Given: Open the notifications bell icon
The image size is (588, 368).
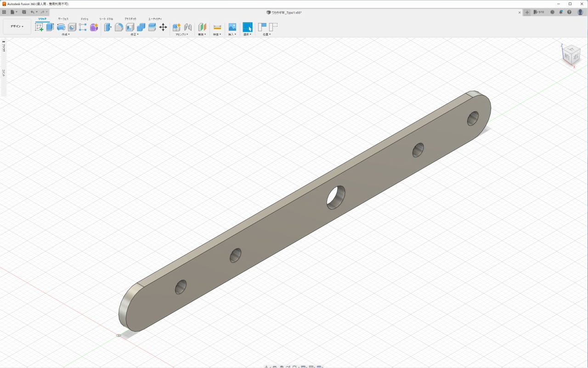Looking at the screenshot, I should coord(561,12).
